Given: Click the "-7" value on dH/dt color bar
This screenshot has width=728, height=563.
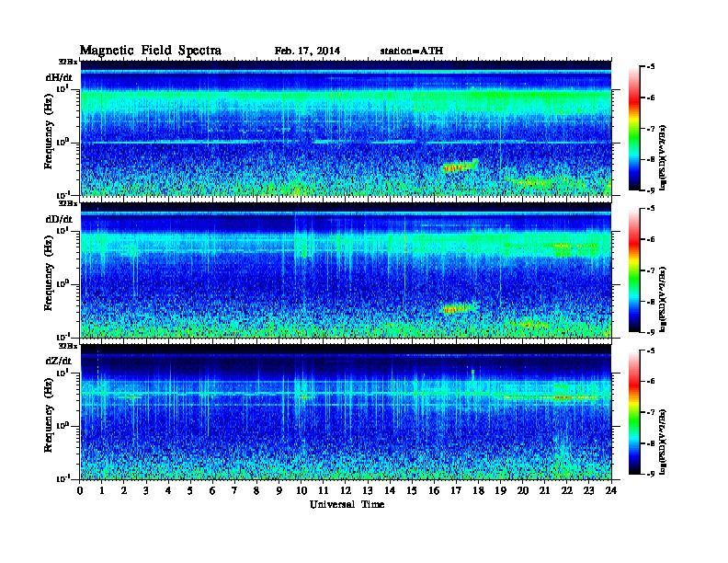Looking at the screenshot, I should tap(650, 129).
